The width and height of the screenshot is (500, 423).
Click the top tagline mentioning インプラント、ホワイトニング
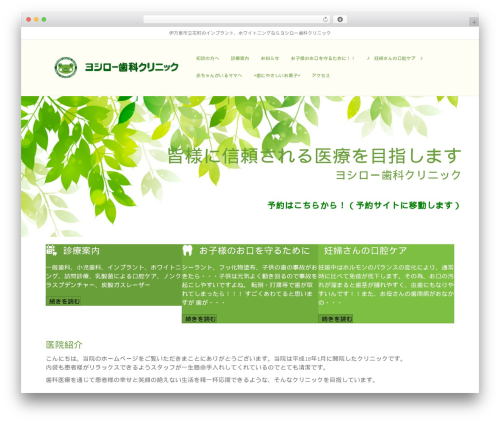250,33
